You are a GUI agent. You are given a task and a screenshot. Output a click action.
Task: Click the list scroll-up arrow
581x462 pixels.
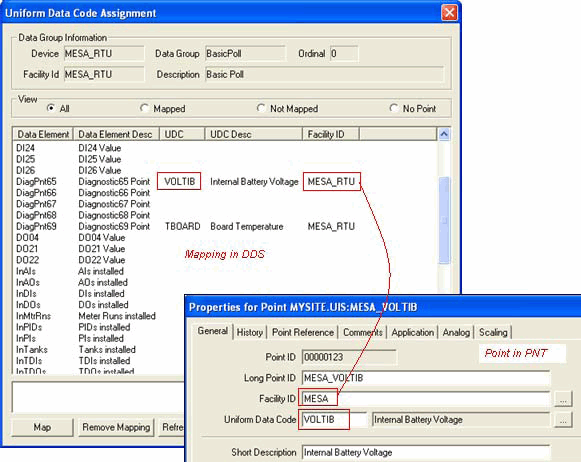pos(444,134)
